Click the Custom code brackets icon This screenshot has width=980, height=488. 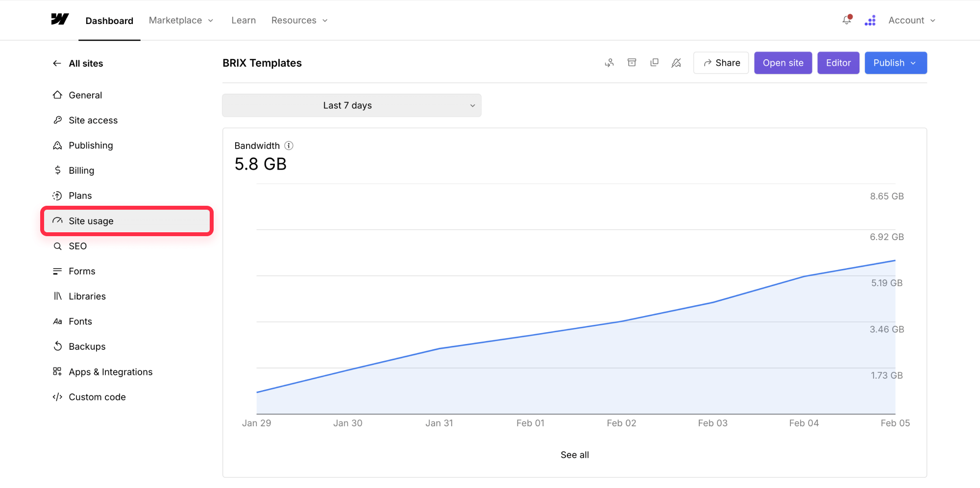pyautogui.click(x=57, y=397)
